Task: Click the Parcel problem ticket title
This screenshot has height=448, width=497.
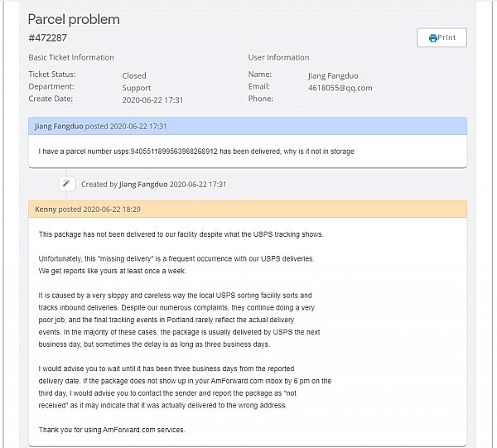Action: (x=74, y=19)
